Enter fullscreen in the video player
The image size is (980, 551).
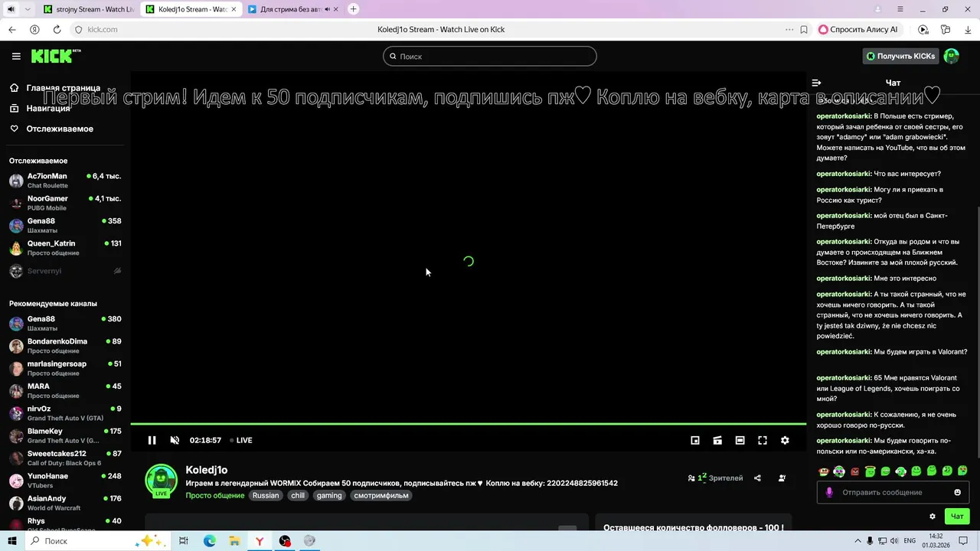tap(763, 440)
